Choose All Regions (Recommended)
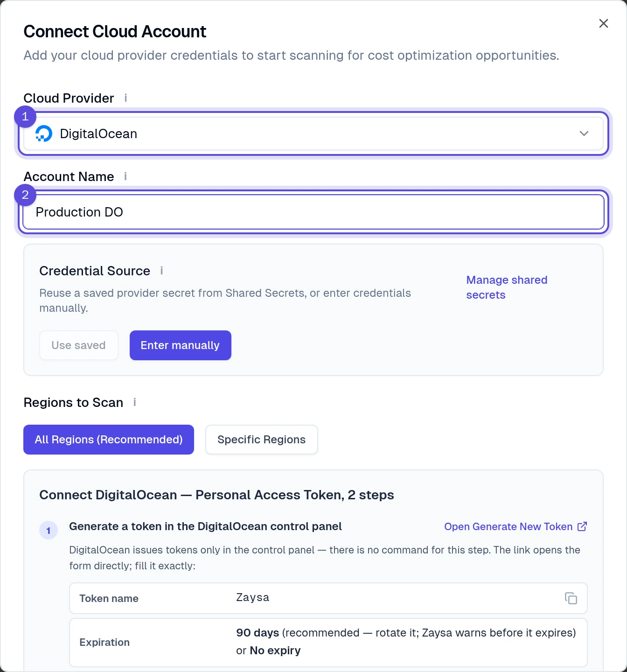 click(109, 440)
